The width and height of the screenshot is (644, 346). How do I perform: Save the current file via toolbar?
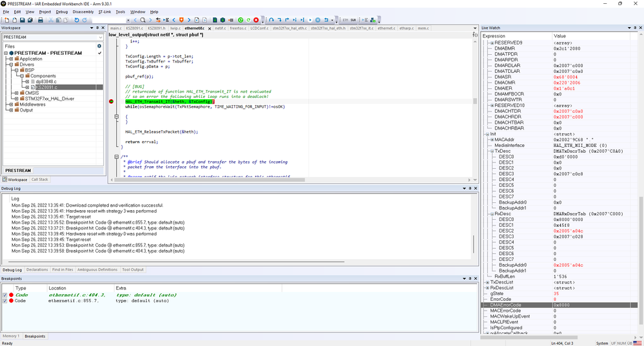22,20
